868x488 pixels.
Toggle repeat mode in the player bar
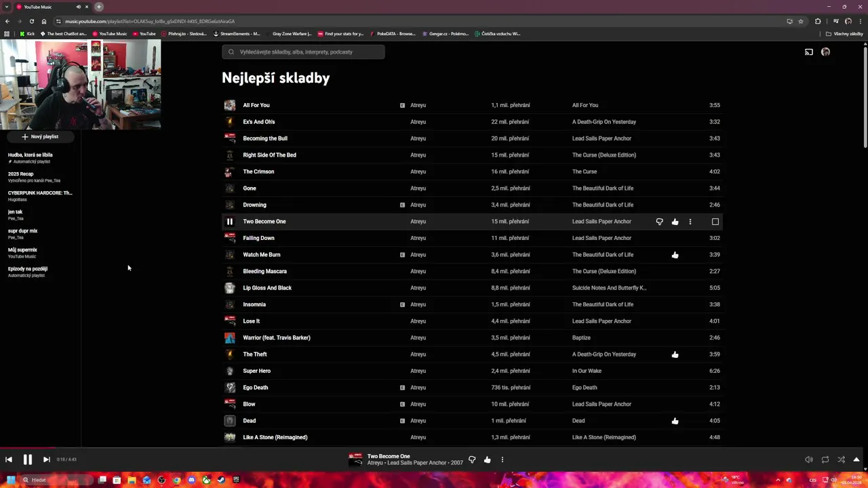coord(825,460)
